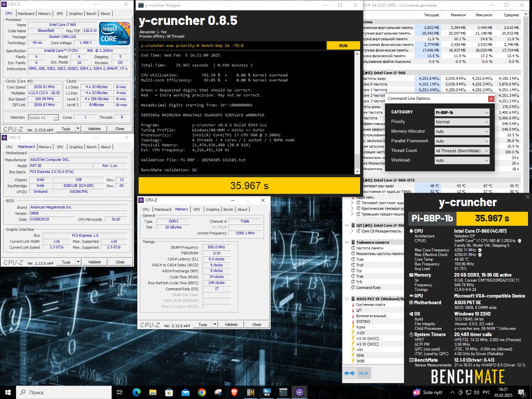Screen dimensions: 532x399
Task: Click the lightning icon beside Vcore sensor
Action: click(x=353, y=327)
